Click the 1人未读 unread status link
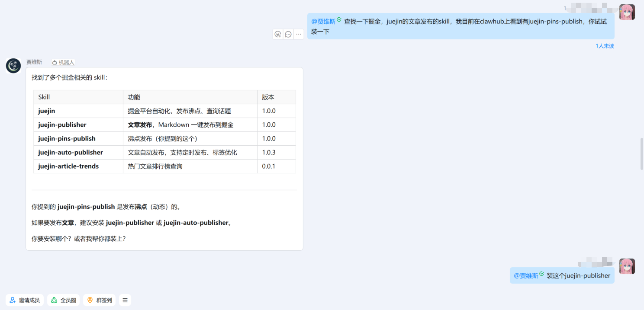The width and height of the screenshot is (644, 310). pyautogui.click(x=605, y=46)
